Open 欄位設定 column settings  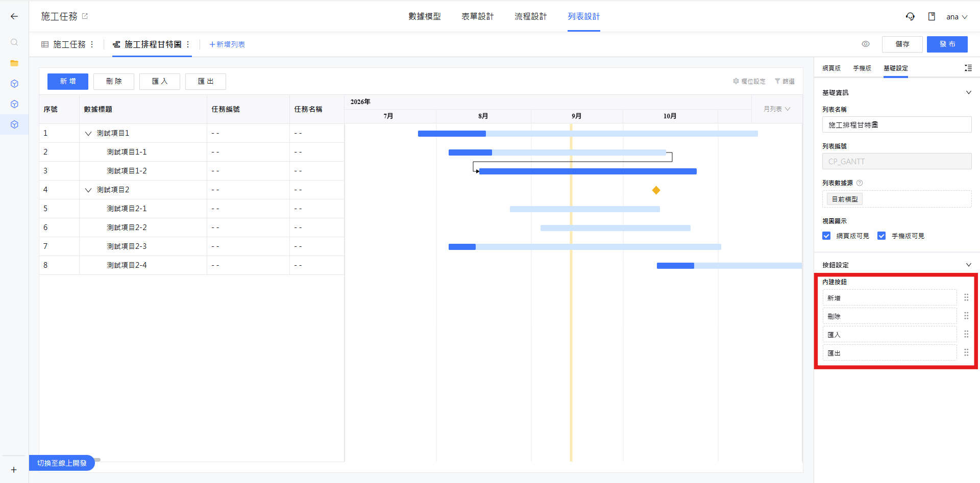(749, 81)
